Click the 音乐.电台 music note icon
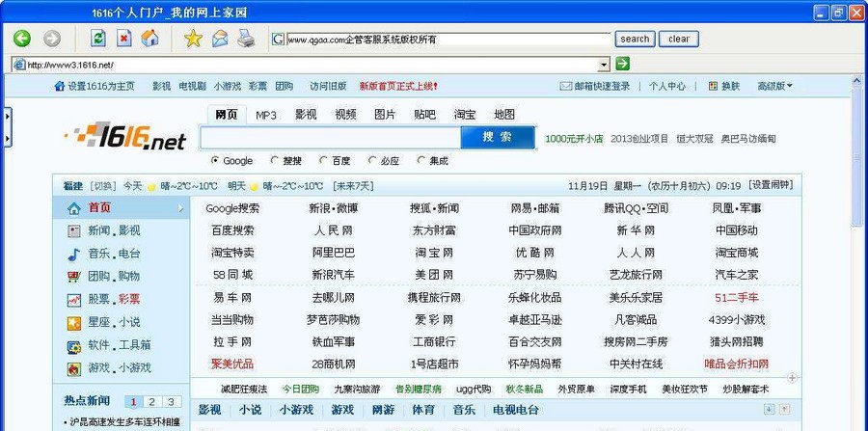 click(73, 255)
